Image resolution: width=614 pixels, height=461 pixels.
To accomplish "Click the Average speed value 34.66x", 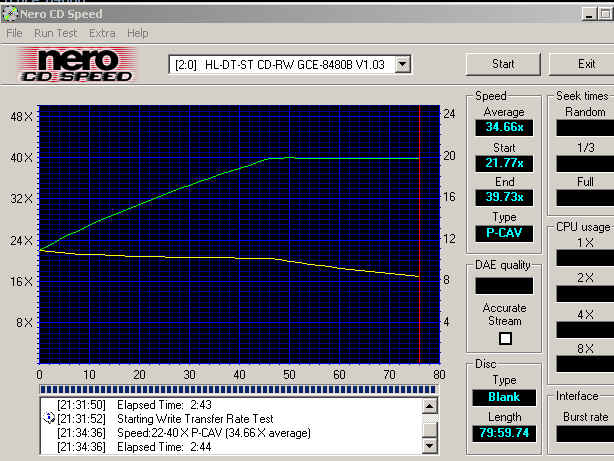I will pyautogui.click(x=504, y=127).
